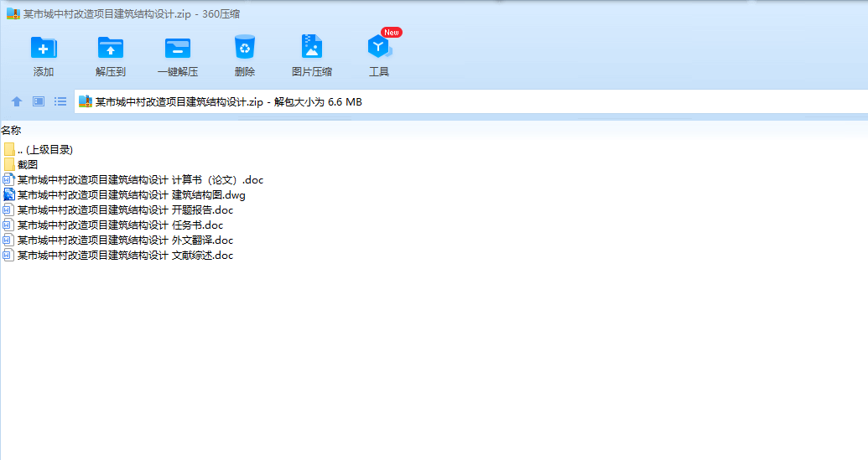Click the 解压到 (Extract to) icon
The image size is (868, 460).
click(111, 48)
